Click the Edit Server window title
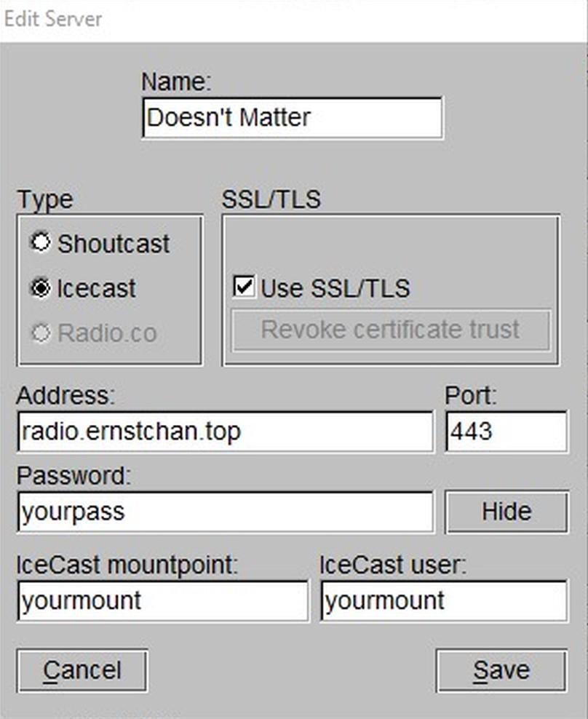588x719 pixels. pyautogui.click(x=53, y=19)
